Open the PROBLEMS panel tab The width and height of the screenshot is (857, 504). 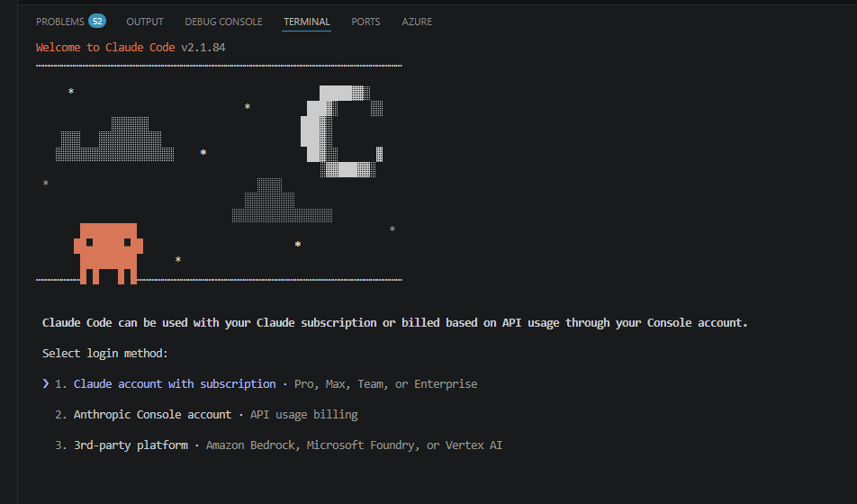tap(59, 22)
